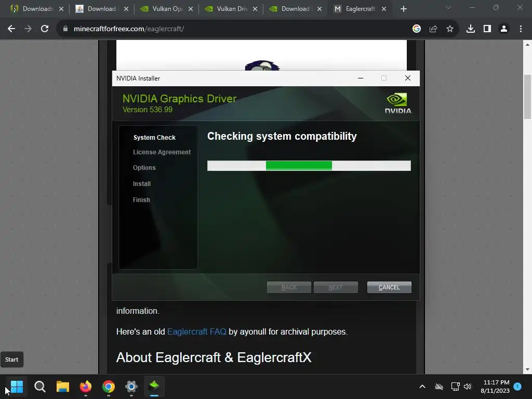This screenshot has height=399, width=532.
Task: Open clock and date 11:17 PM
Action: [495, 387]
